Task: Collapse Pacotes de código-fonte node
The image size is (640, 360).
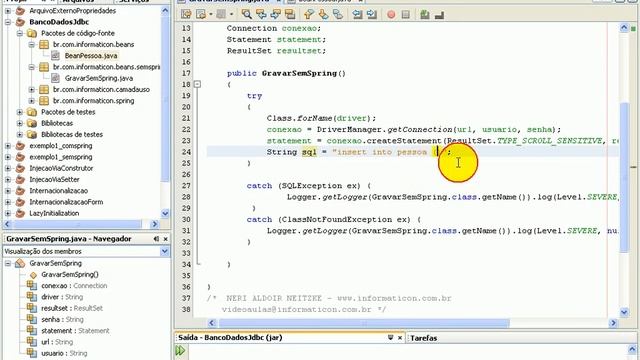Action: [20, 33]
